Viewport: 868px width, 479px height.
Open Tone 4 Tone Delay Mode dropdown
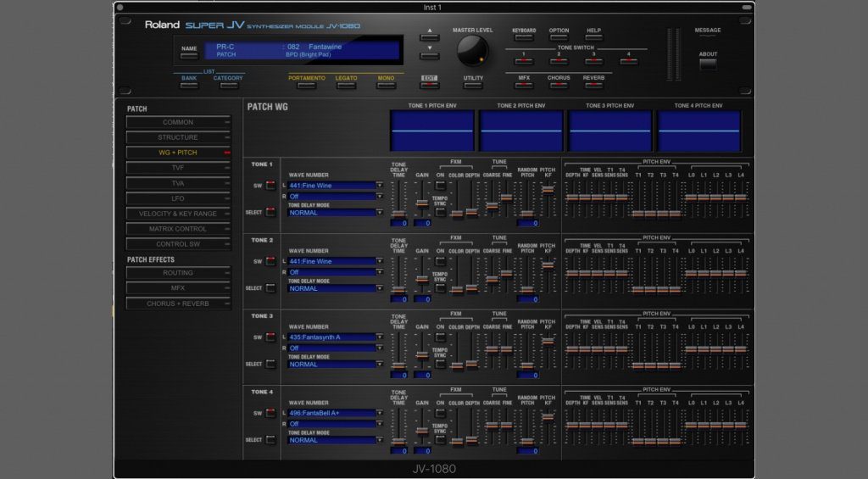[x=336, y=440]
